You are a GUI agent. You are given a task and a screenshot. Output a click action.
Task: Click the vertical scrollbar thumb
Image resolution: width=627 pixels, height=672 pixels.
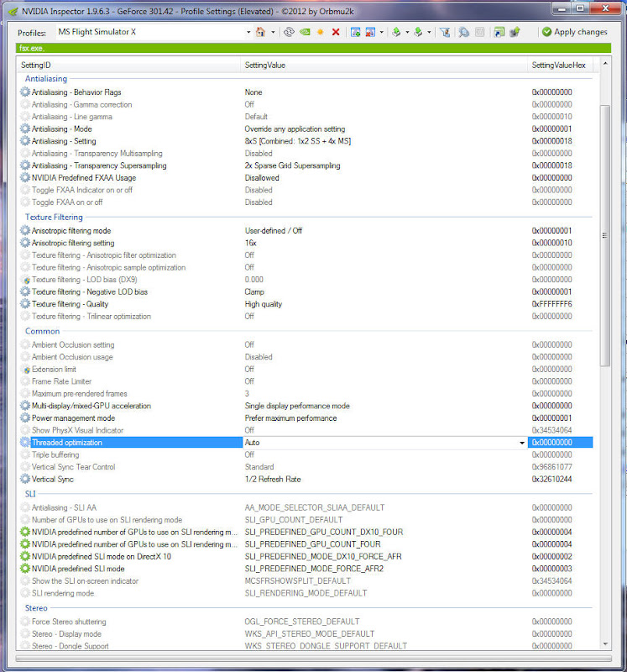(x=604, y=235)
